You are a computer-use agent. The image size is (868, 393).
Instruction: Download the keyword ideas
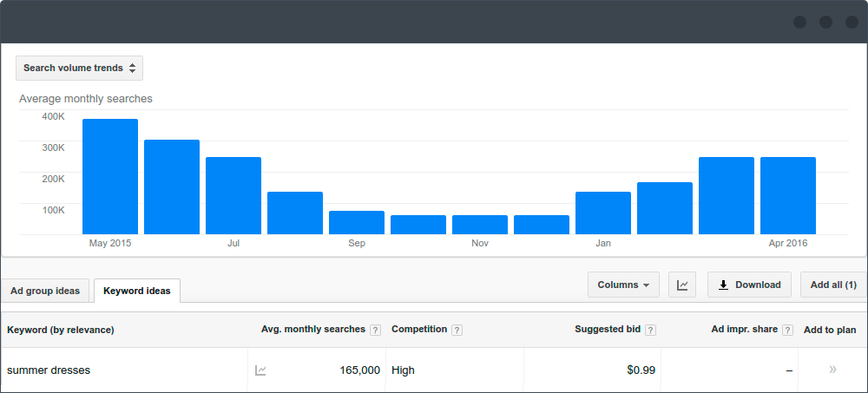pos(750,285)
